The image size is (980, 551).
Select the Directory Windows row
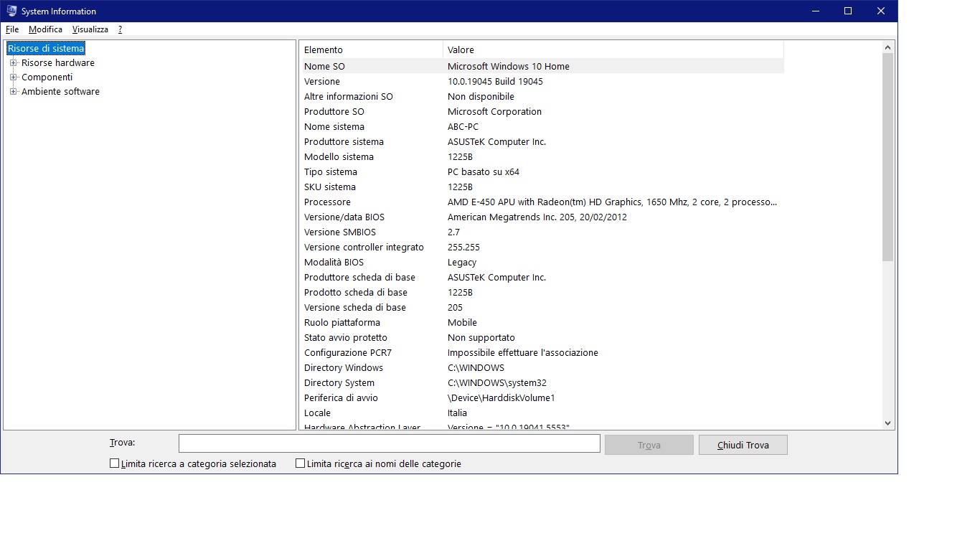(542, 367)
